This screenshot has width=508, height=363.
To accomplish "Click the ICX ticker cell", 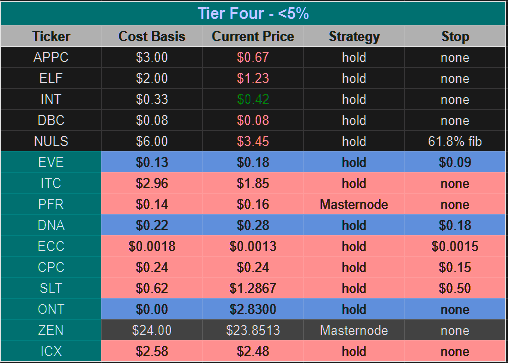I will pos(51,351).
